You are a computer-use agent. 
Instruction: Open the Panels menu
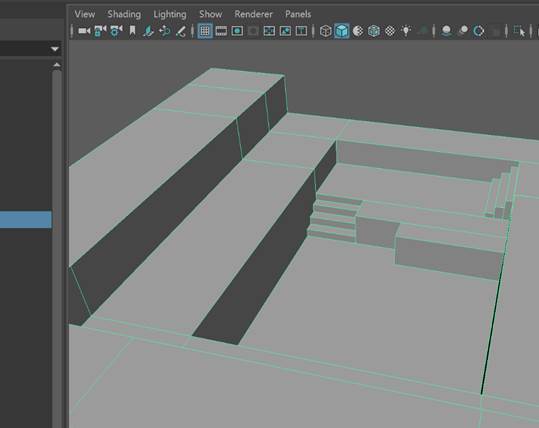(x=298, y=14)
